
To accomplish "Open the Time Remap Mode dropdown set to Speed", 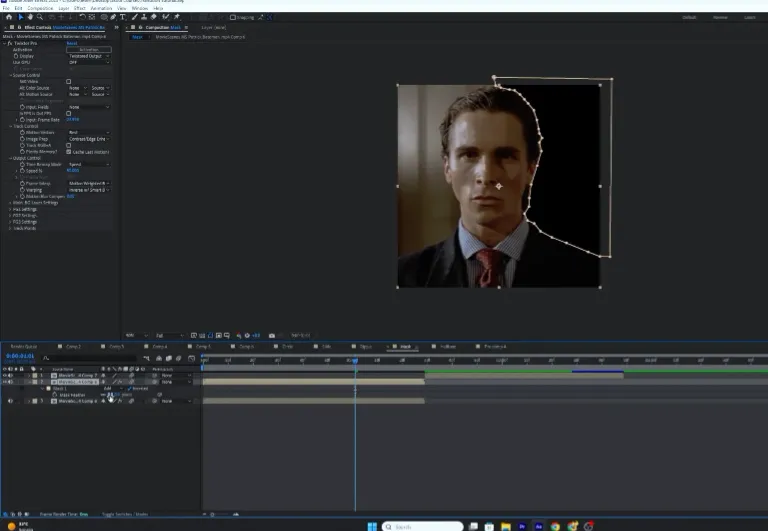I will [89, 164].
